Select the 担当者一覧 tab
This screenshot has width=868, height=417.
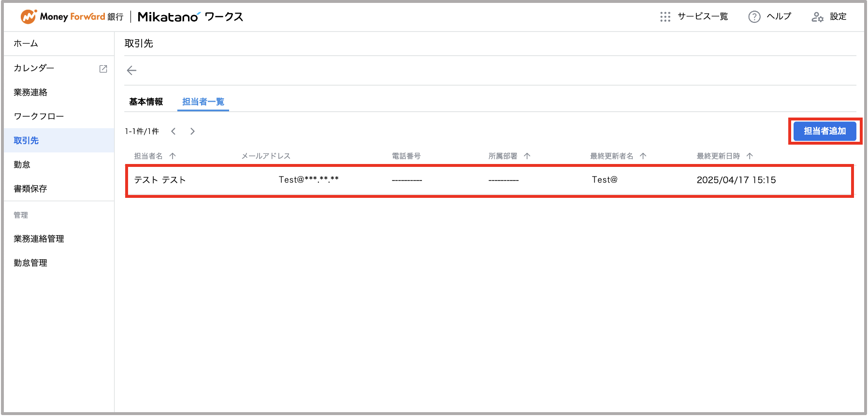tap(203, 102)
